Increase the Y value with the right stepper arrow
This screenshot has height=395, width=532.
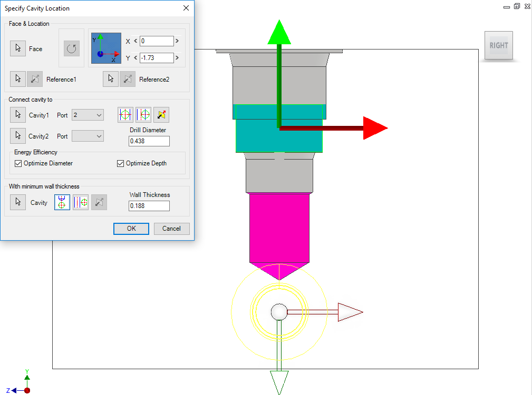tap(176, 57)
